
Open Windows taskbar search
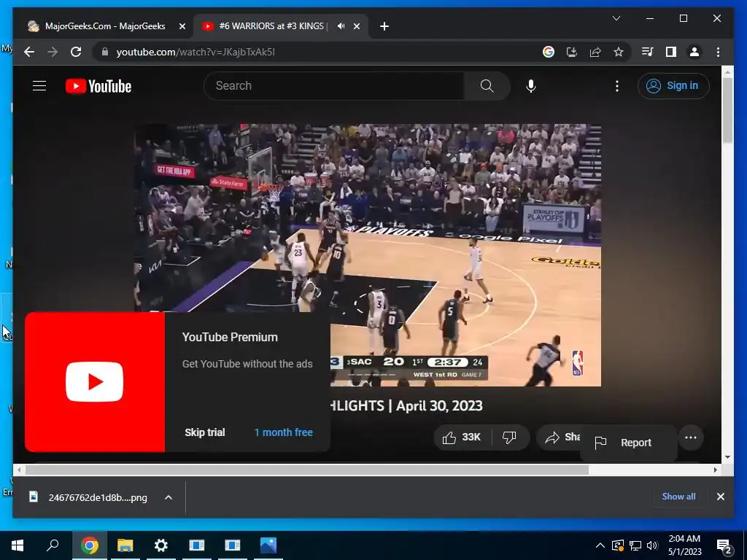[53, 545]
